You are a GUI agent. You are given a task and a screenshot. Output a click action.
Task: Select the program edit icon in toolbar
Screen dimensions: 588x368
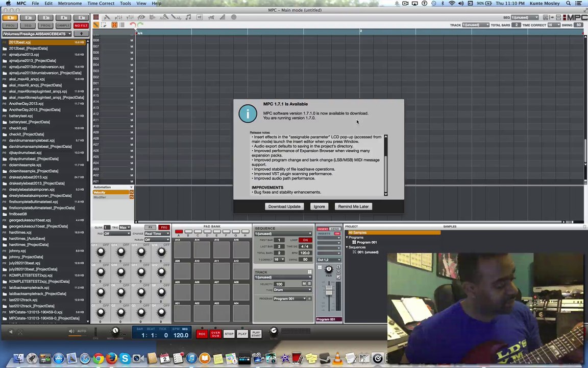tap(107, 17)
